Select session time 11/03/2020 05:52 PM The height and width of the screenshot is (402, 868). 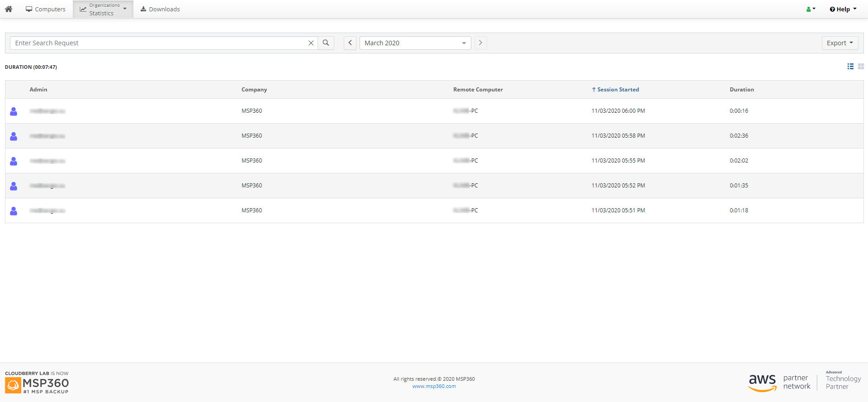618,186
